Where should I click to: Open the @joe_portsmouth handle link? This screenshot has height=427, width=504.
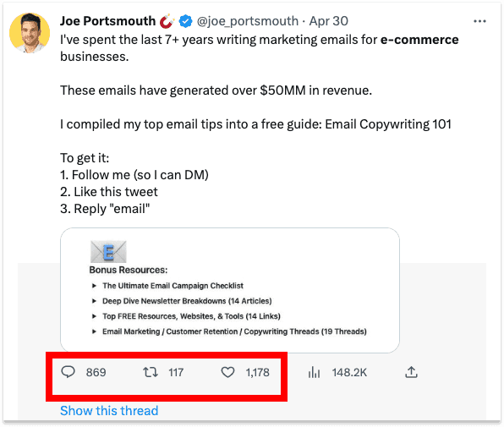coord(248,21)
